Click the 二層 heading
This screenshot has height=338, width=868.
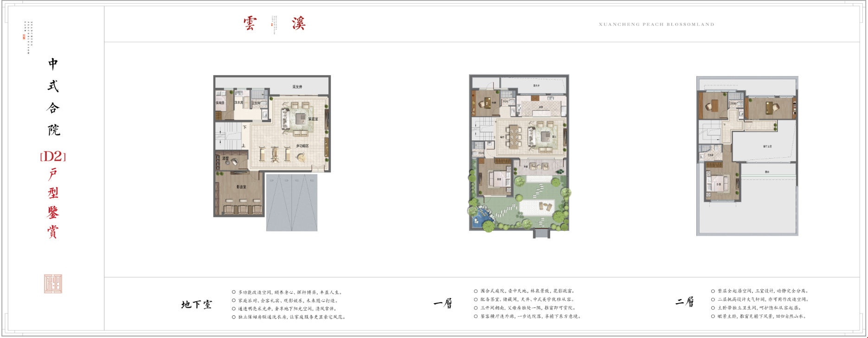(685, 302)
